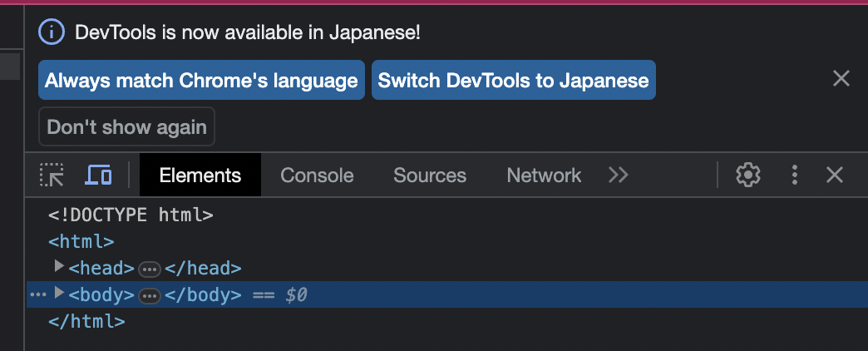Click the == $0 marker text
The width and height of the screenshot is (868, 351).
point(279,294)
